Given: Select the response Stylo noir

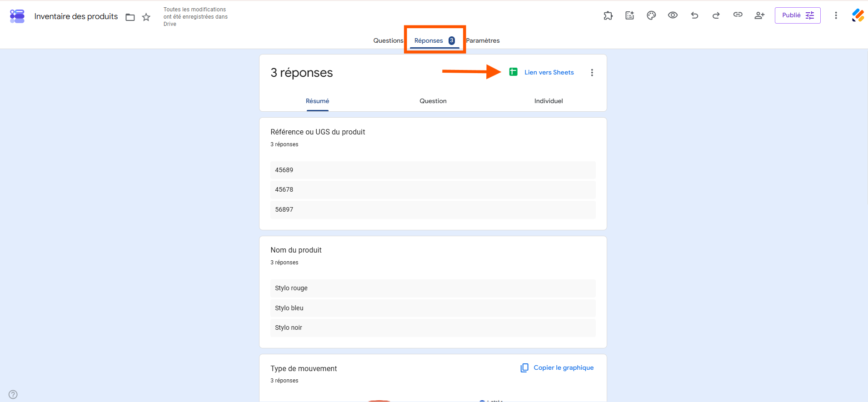Looking at the screenshot, I should pos(433,328).
